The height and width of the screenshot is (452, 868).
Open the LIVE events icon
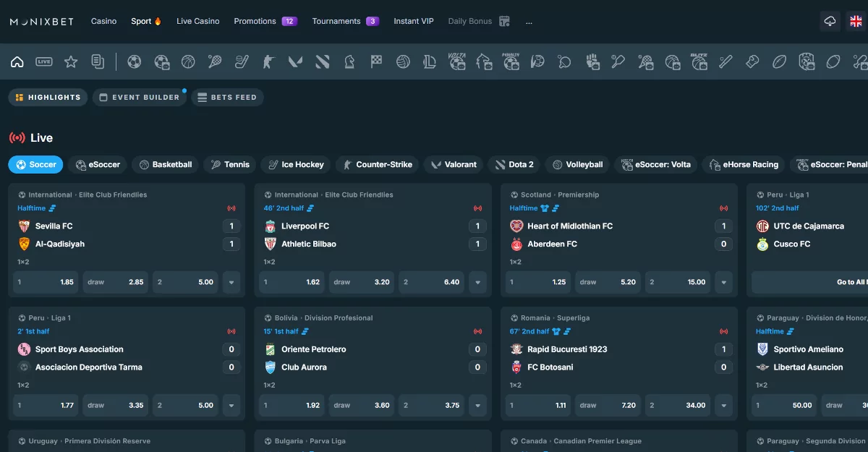click(44, 61)
